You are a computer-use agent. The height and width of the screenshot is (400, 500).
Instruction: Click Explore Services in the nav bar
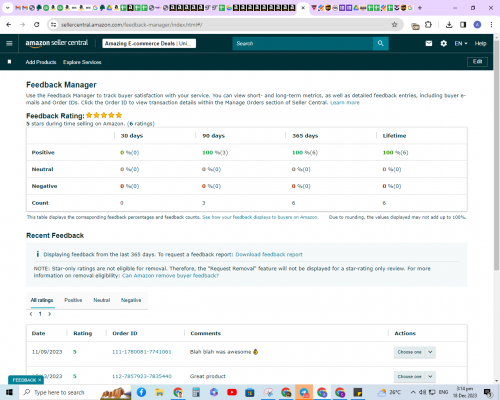pos(82,62)
